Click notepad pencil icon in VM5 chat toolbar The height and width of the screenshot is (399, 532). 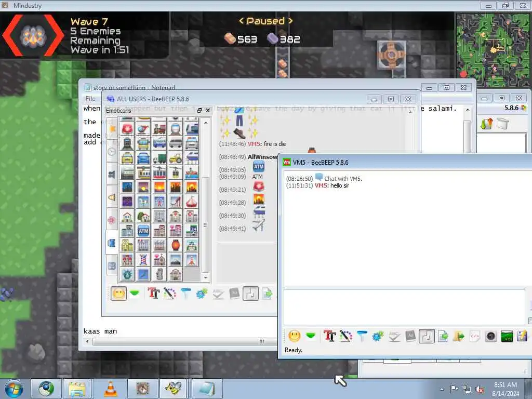click(x=523, y=336)
